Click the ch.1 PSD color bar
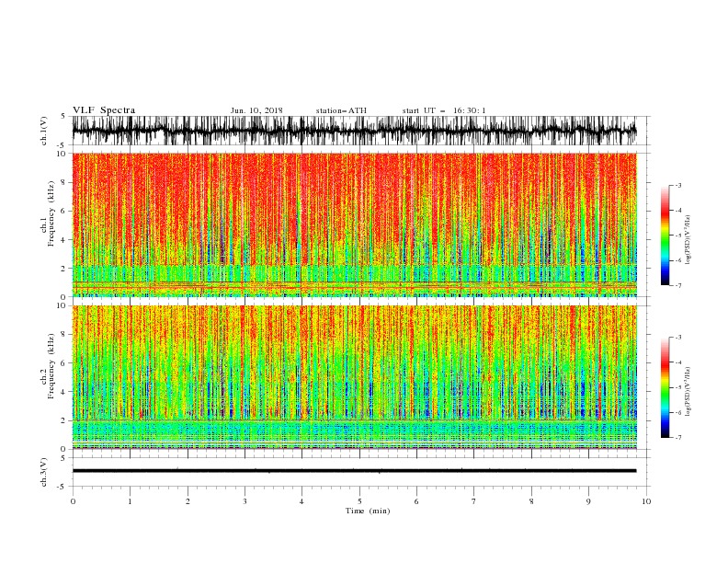 point(665,236)
